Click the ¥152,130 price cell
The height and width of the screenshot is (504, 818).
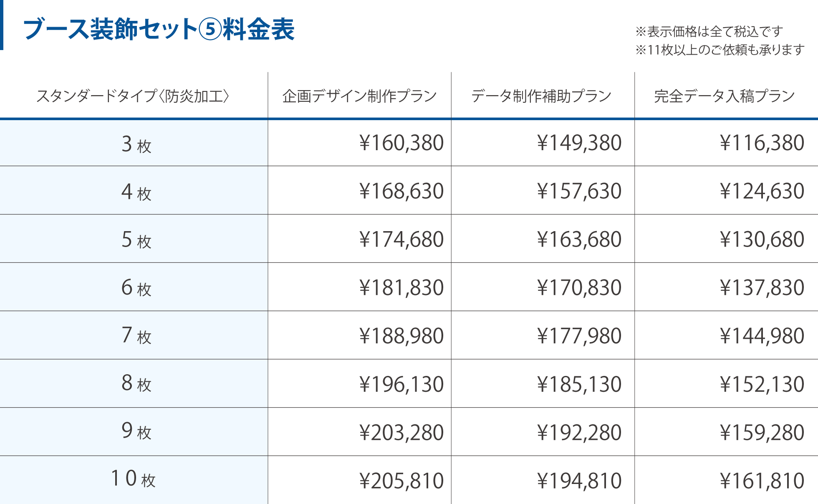(762, 384)
